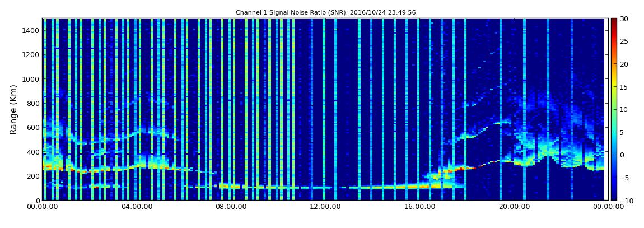Image resolution: width=644 pixels, height=228 pixels.
Task: Click the colorbar label 20
Action: coord(624,64)
